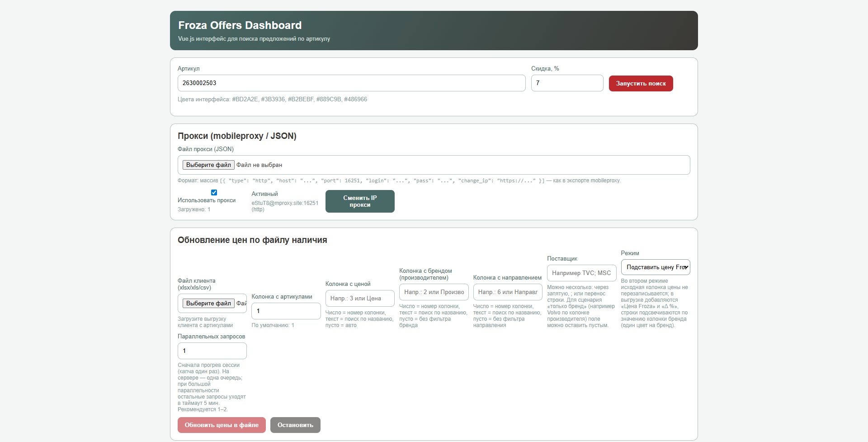Toggle the Использовать прокси checkbox
Screen dimensions: 868x442
click(214, 193)
